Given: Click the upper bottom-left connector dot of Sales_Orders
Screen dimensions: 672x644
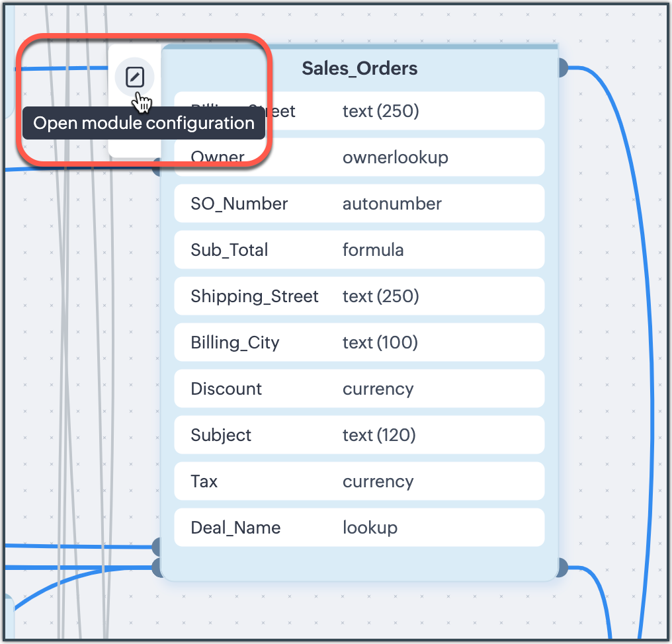Looking at the screenshot, I should (x=157, y=547).
